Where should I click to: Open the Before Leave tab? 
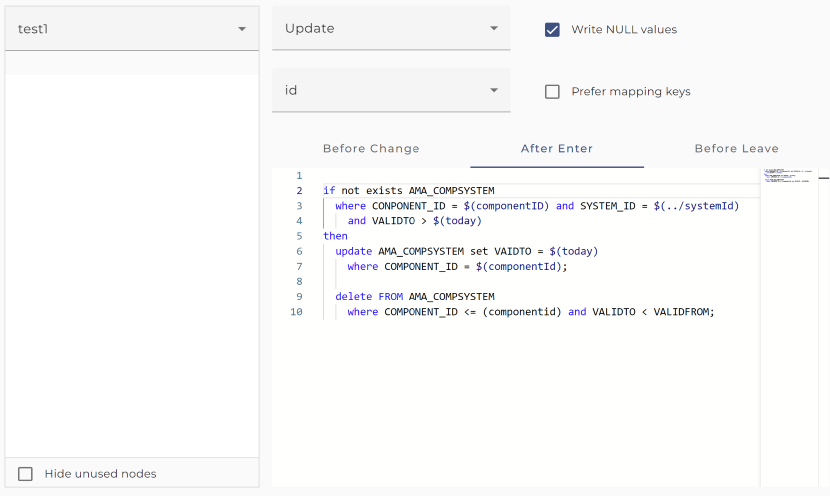point(736,149)
